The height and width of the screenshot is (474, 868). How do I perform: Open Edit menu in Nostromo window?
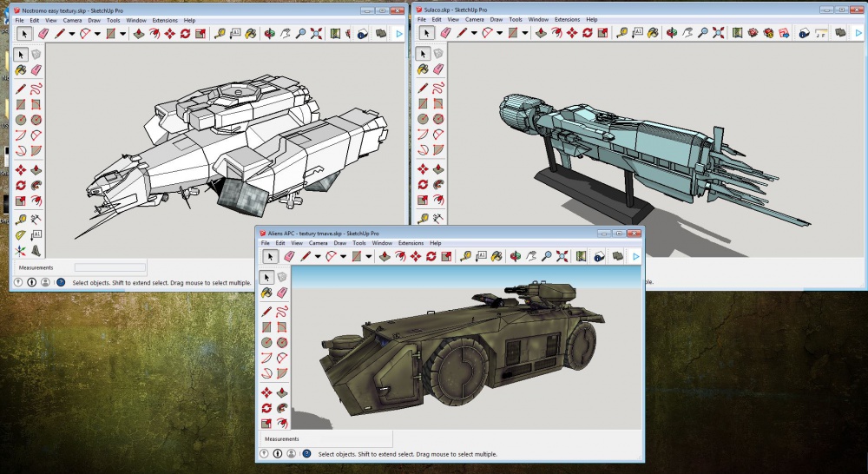tap(35, 21)
